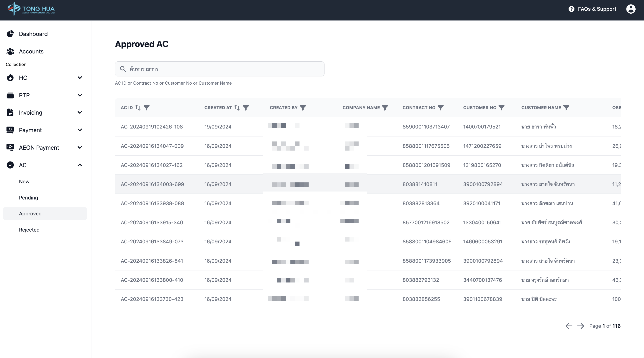Expand the HC collection menu
Viewport: 644px width, 358px height.
[x=80, y=78]
